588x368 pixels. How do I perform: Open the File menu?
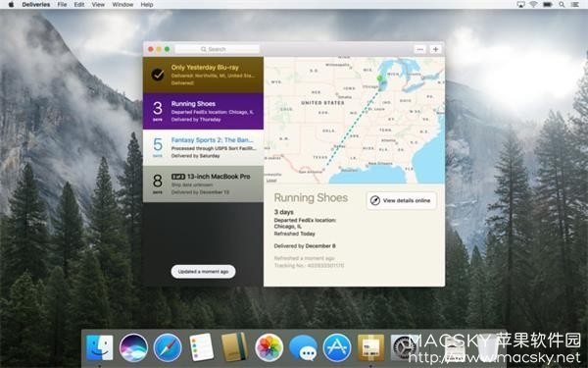pyautogui.click(x=63, y=5)
